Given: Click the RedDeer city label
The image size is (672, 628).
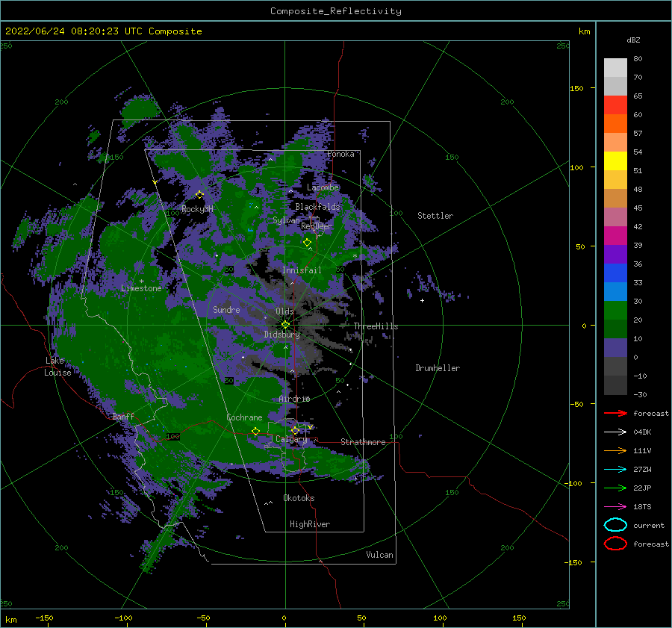Looking at the screenshot, I should [x=317, y=226].
